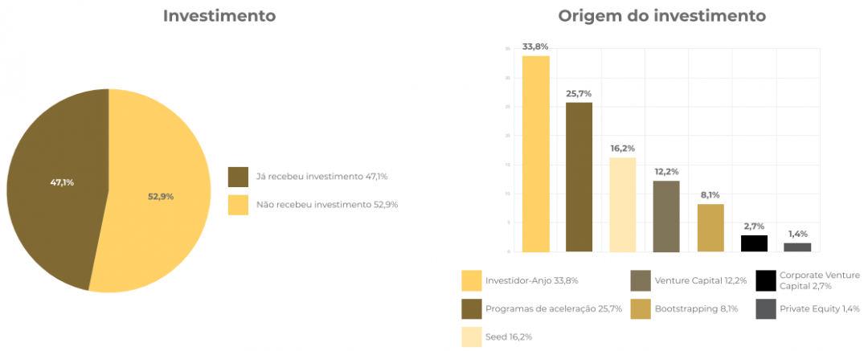
Task: Click the Origem do investimento title
Action: pyautogui.click(x=661, y=16)
